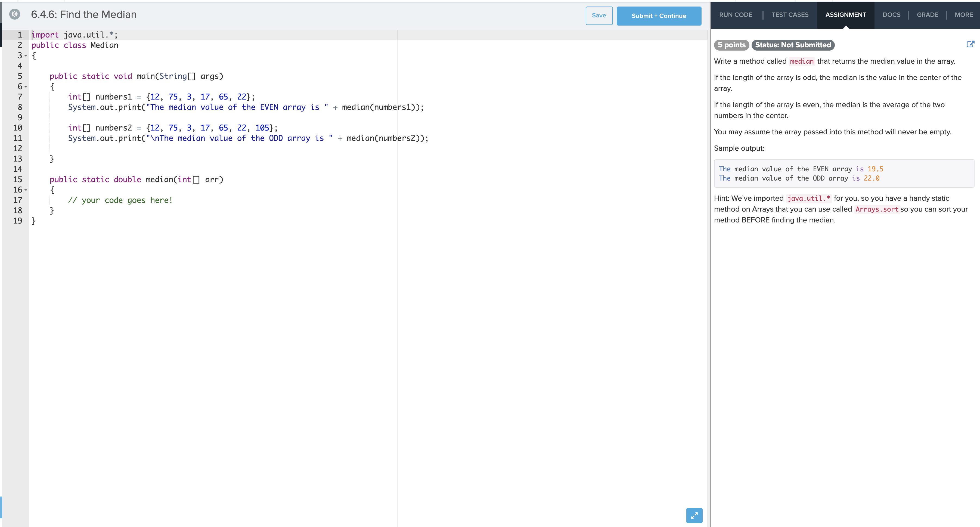Viewport: 980px width, 527px height.
Task: Collapse the class body at line 3
Action: [26, 55]
